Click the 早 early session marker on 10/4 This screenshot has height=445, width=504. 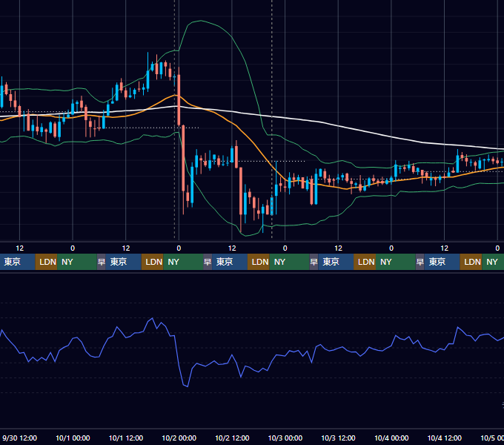tap(420, 262)
